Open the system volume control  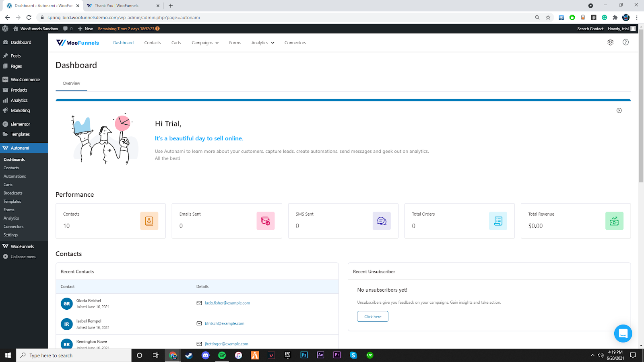point(601,355)
